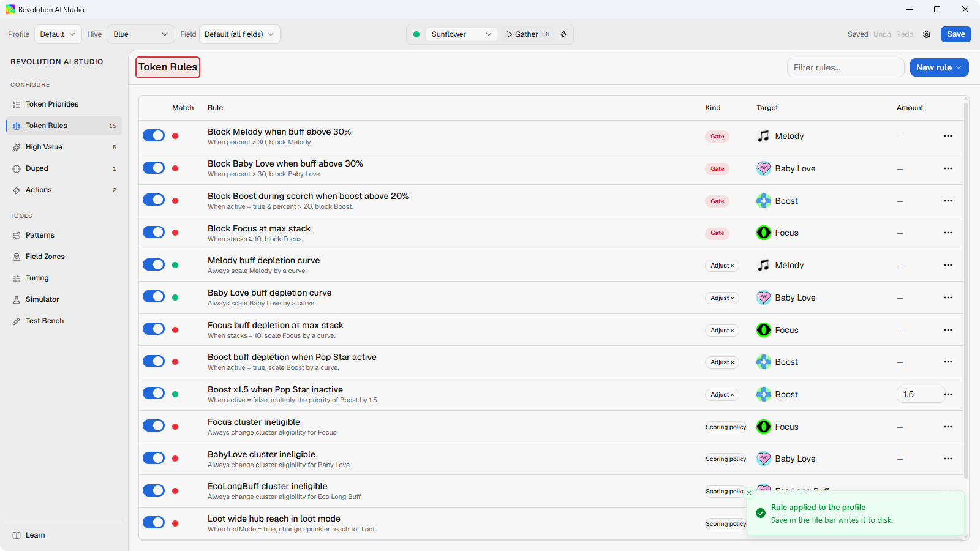This screenshot has width=980, height=551.
Task: Dismiss the Rule applied notification
Action: [748, 493]
